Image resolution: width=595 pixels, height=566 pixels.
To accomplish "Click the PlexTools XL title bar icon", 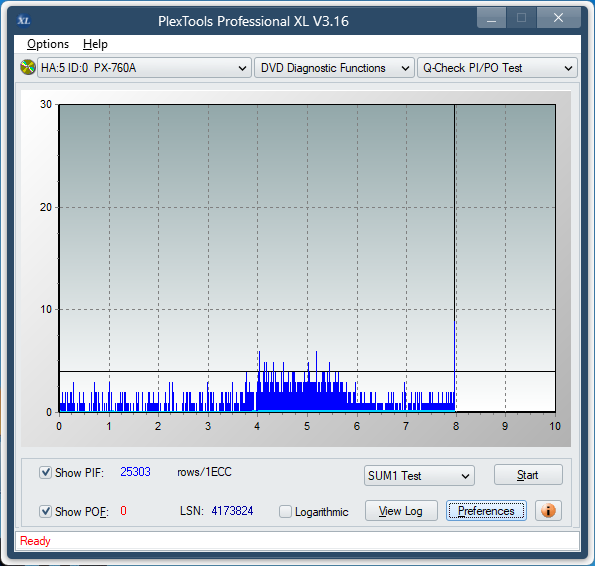I will click(x=24, y=20).
